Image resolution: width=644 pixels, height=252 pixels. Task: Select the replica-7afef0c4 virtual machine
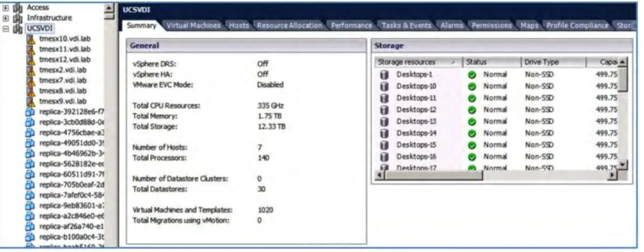tap(72, 195)
